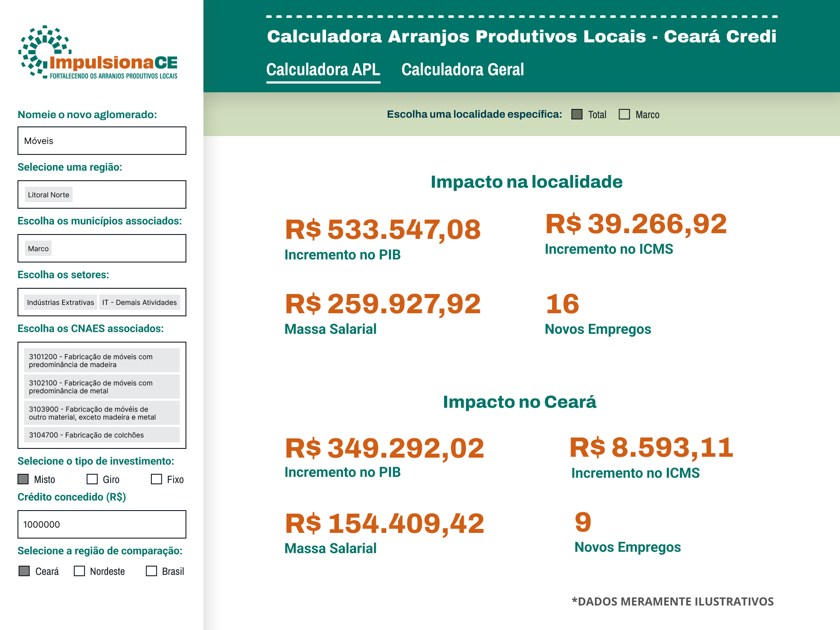Select the Fixo investment type checkbox
The height and width of the screenshot is (630, 840).
(156, 479)
